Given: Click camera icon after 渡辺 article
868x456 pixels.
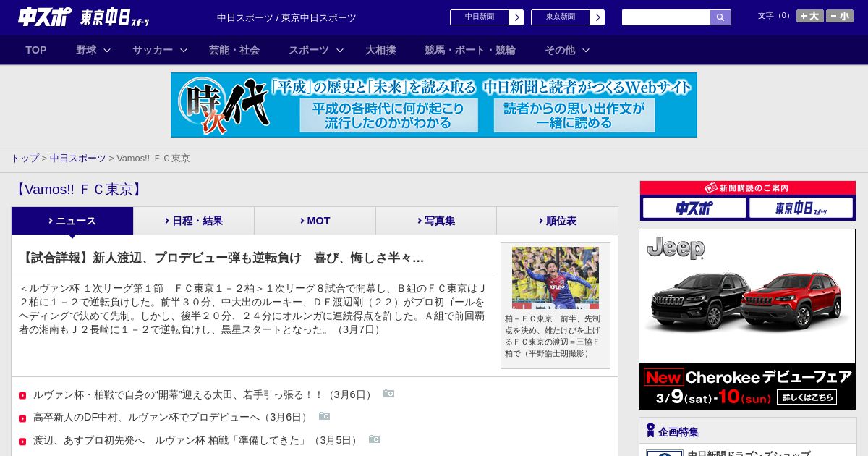Looking at the screenshot, I should [375, 439].
